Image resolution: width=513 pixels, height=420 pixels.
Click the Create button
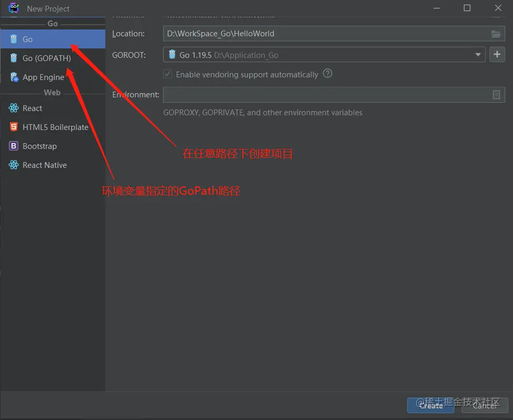pos(430,406)
